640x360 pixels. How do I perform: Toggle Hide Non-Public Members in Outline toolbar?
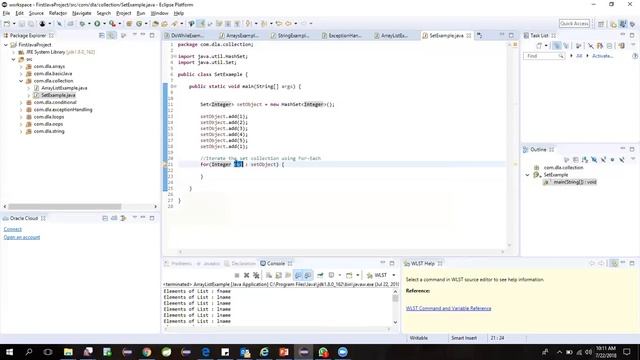pyautogui.click(x=612, y=160)
